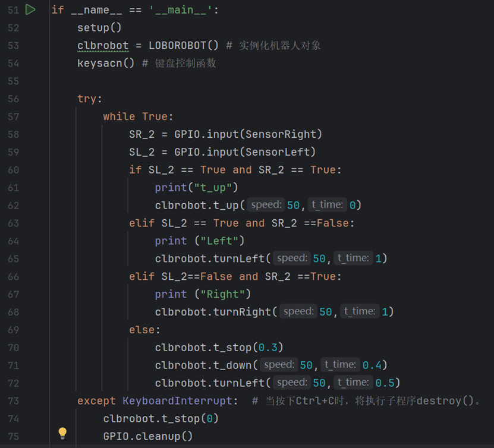The width and height of the screenshot is (494, 448).
Task: Click the yellow lightbulb quick-fix icon
Action: [x=62, y=433]
